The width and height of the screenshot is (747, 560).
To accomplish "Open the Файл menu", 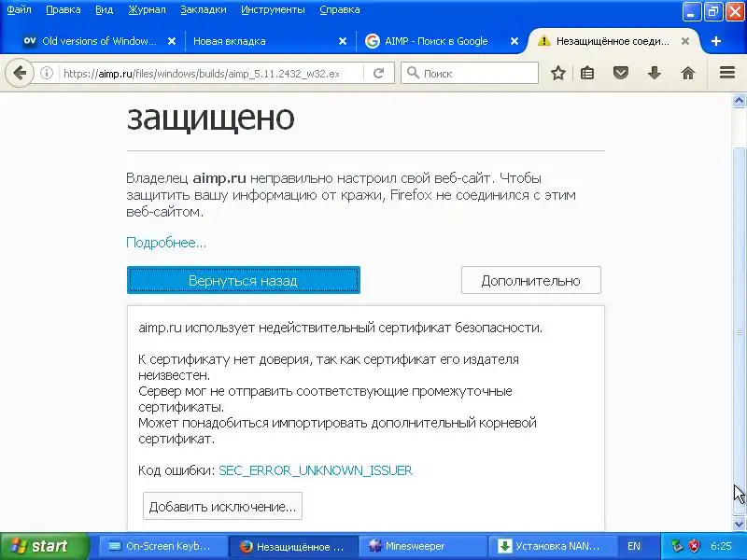I will [19, 9].
